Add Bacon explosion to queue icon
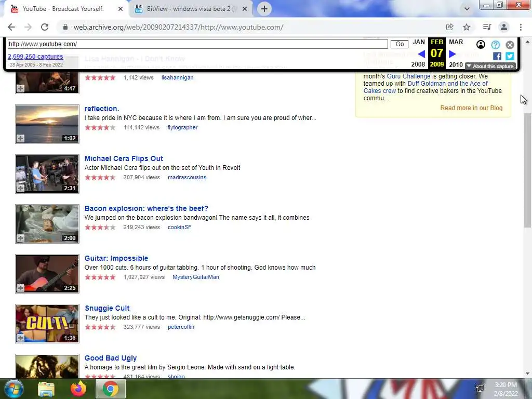The image size is (532, 399). click(20, 238)
